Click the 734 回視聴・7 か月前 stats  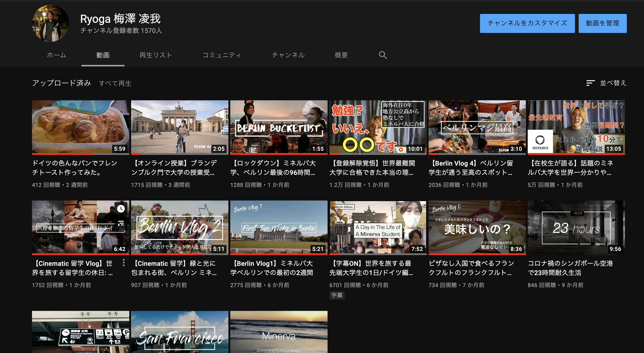(456, 285)
